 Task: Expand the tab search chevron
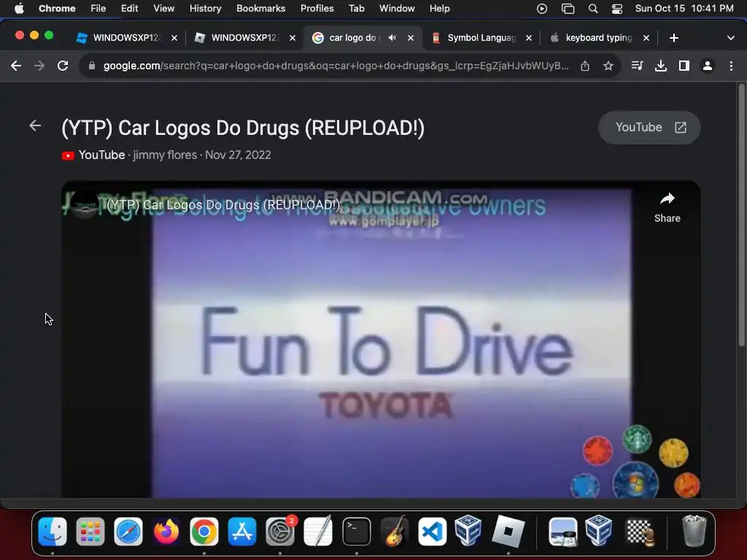pos(731,38)
